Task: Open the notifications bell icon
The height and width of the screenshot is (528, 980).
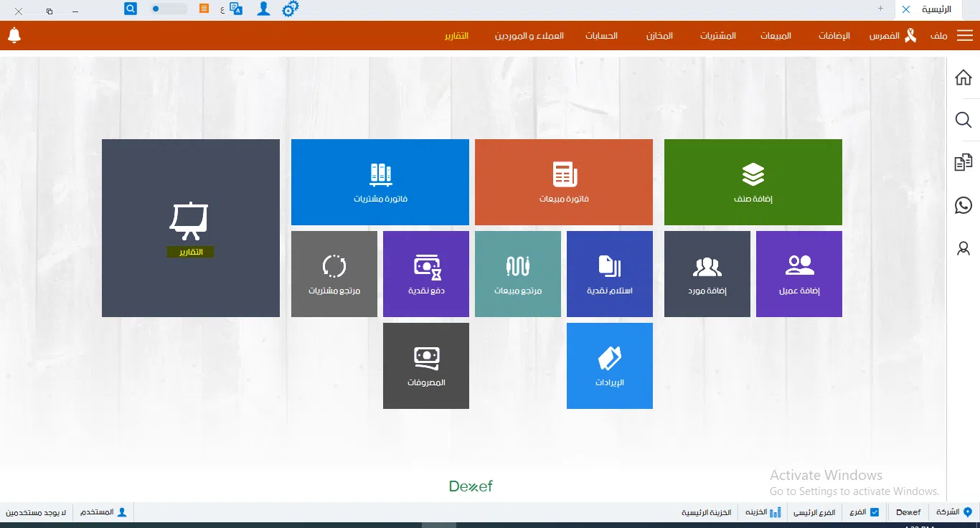Action: coord(14,35)
